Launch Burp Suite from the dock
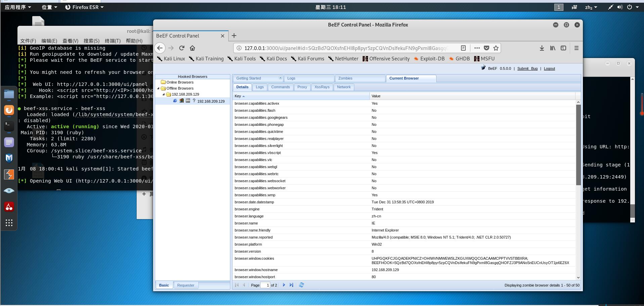 9,174
